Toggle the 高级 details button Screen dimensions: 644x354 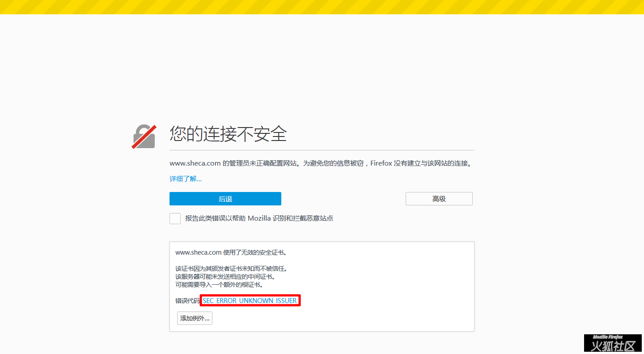pos(439,199)
